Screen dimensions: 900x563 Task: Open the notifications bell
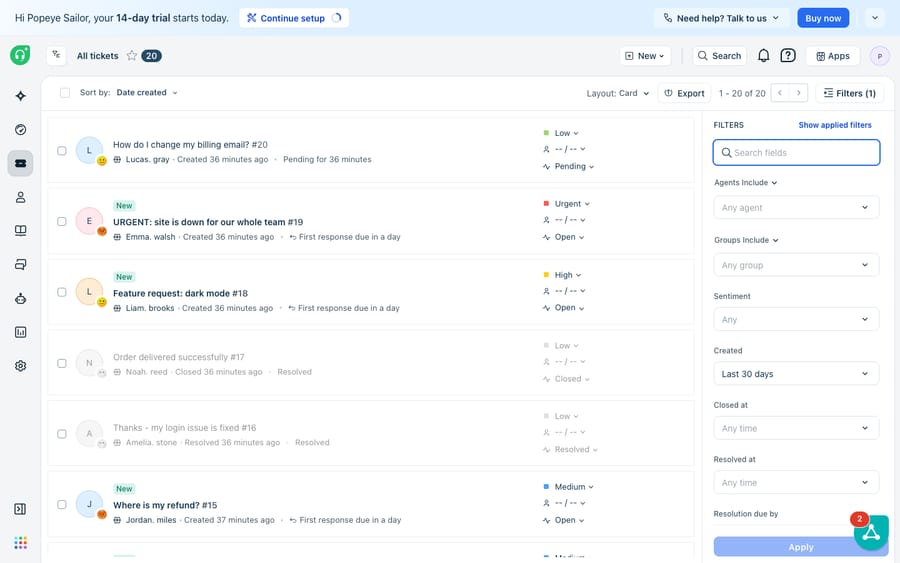(763, 56)
